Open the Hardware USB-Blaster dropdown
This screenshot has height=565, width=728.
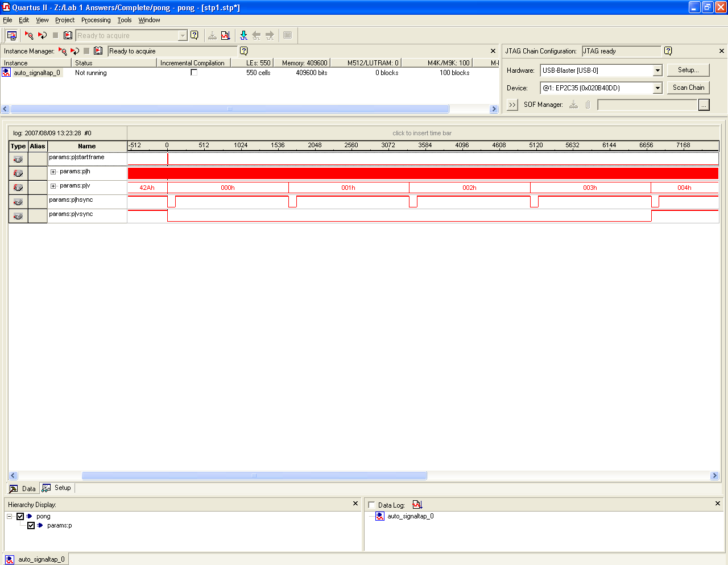point(657,70)
